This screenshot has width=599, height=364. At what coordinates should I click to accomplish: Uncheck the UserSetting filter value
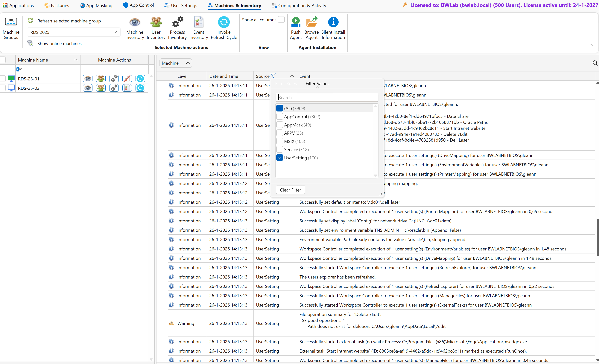(280, 158)
